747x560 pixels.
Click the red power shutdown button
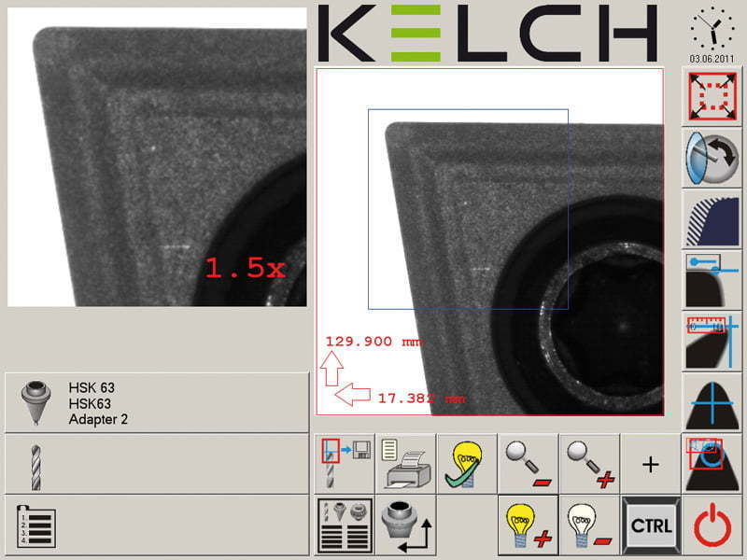pos(712,525)
